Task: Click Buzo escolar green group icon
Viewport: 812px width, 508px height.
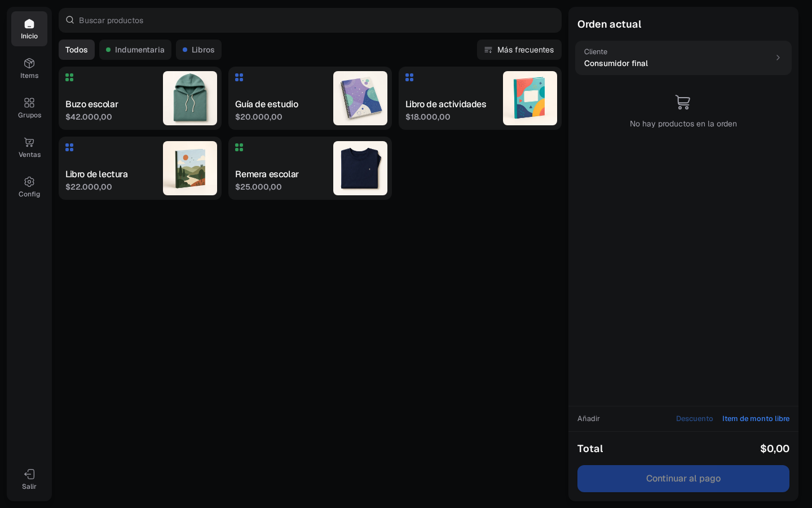Action: [x=69, y=77]
